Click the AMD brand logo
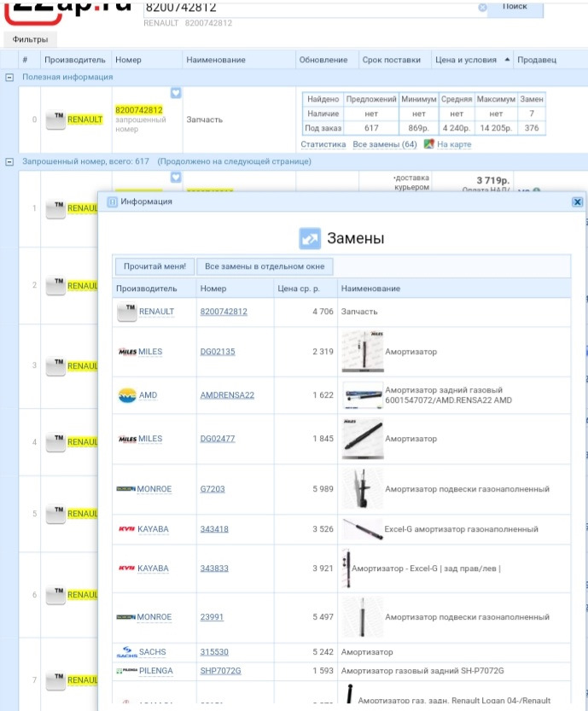 [127, 395]
